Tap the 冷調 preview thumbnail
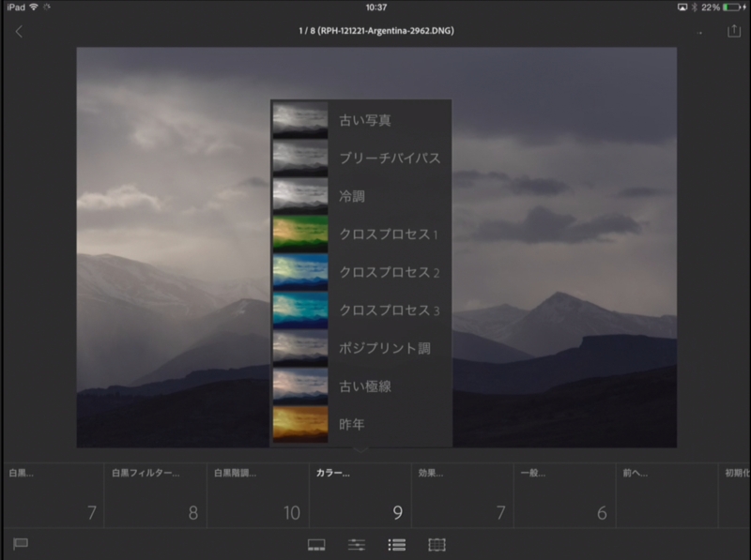751x560 pixels. (300, 196)
